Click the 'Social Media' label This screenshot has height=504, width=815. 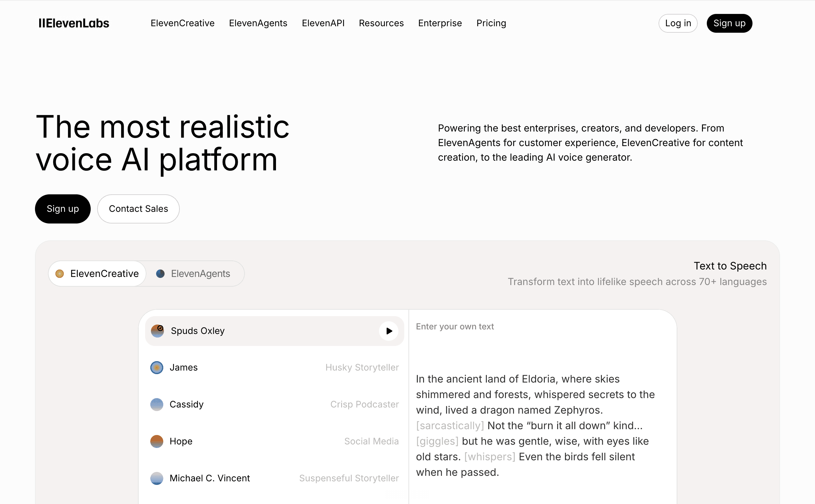(x=372, y=441)
